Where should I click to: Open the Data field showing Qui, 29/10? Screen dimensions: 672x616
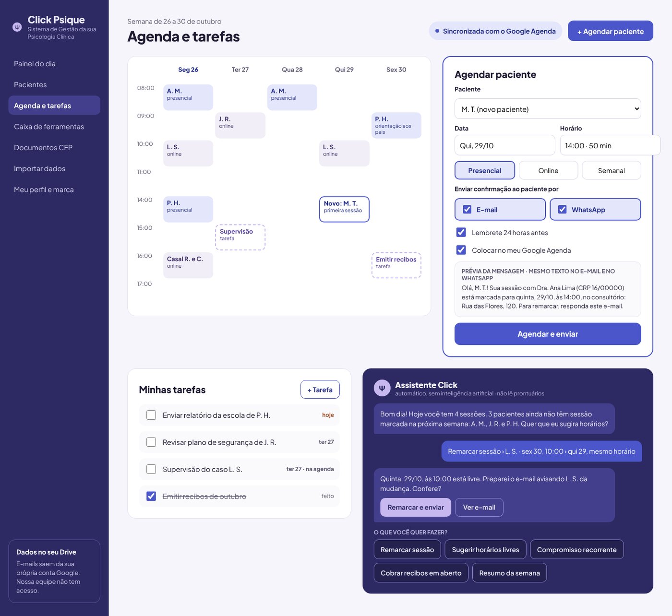504,145
